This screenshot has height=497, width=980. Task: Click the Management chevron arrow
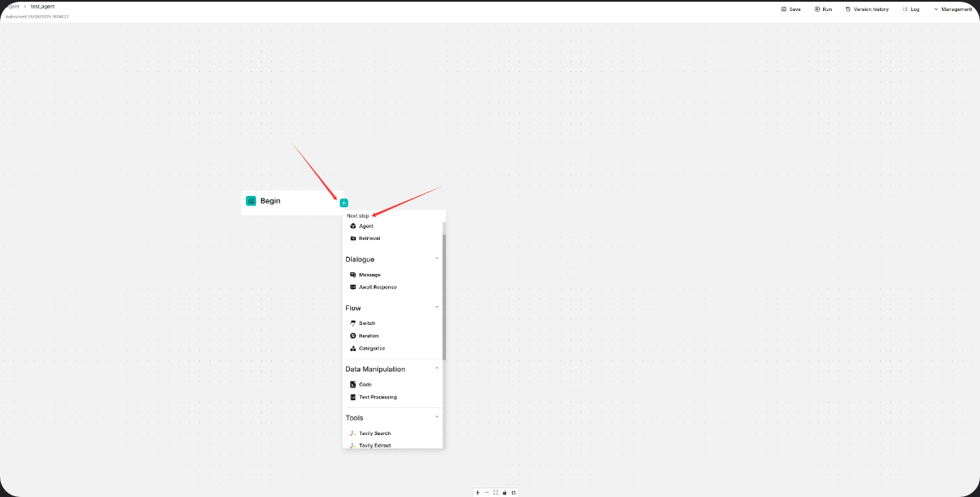936,9
